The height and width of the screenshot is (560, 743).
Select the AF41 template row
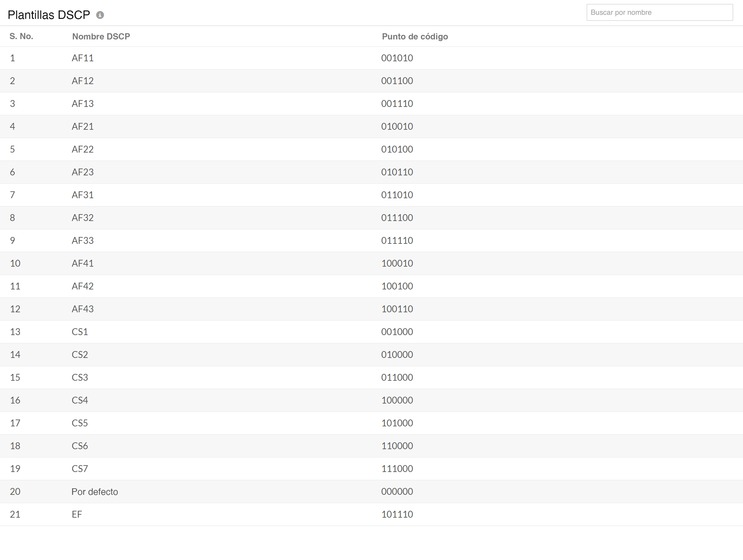83,263
